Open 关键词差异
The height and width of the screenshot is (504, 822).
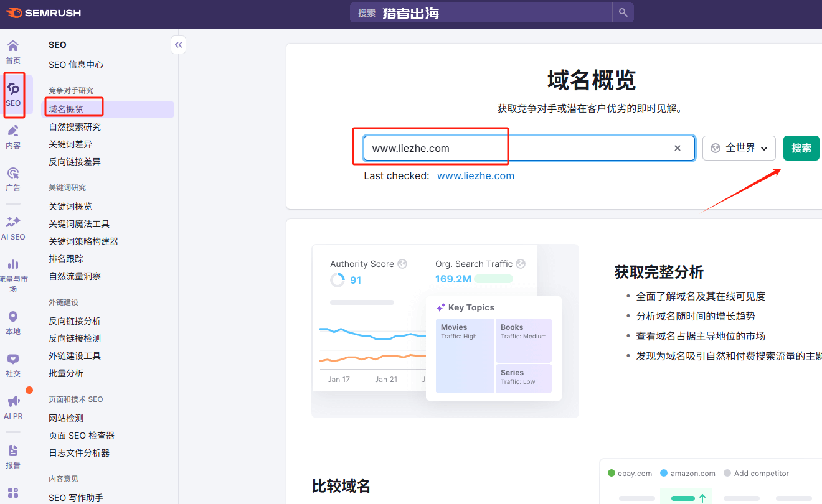(x=70, y=144)
